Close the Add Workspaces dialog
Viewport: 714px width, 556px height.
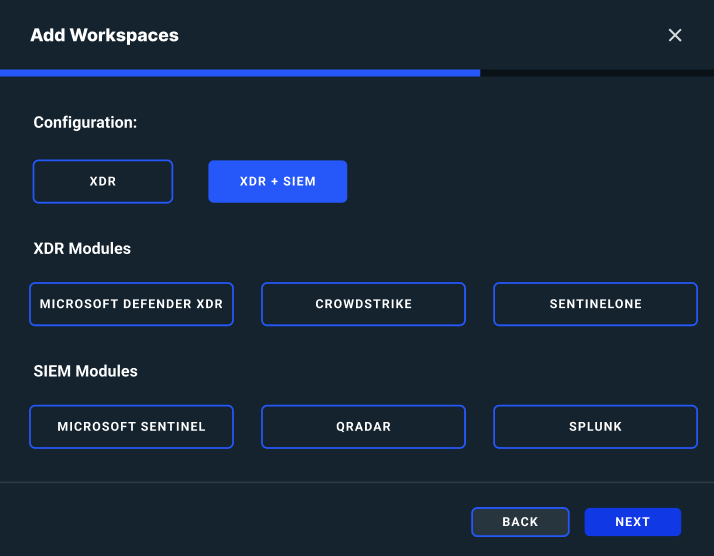coord(675,35)
